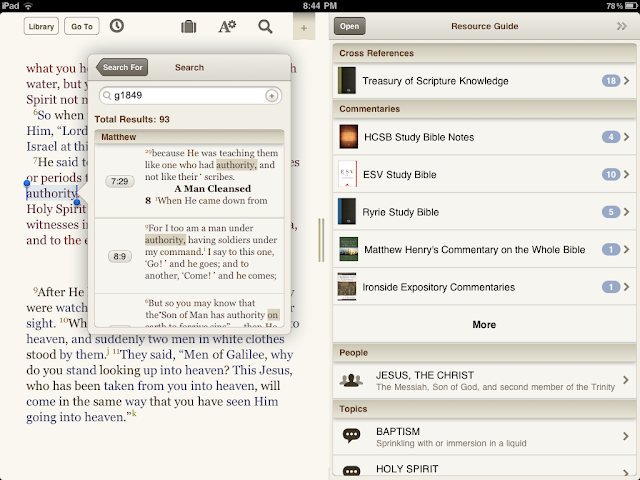
Task: Expand JESUS, THE CHRIST chevron
Action: tap(626, 380)
